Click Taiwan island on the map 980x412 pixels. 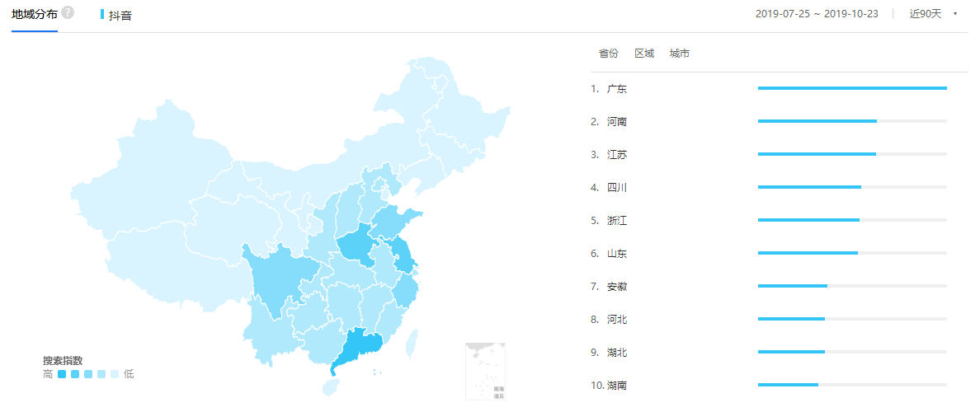(412, 344)
